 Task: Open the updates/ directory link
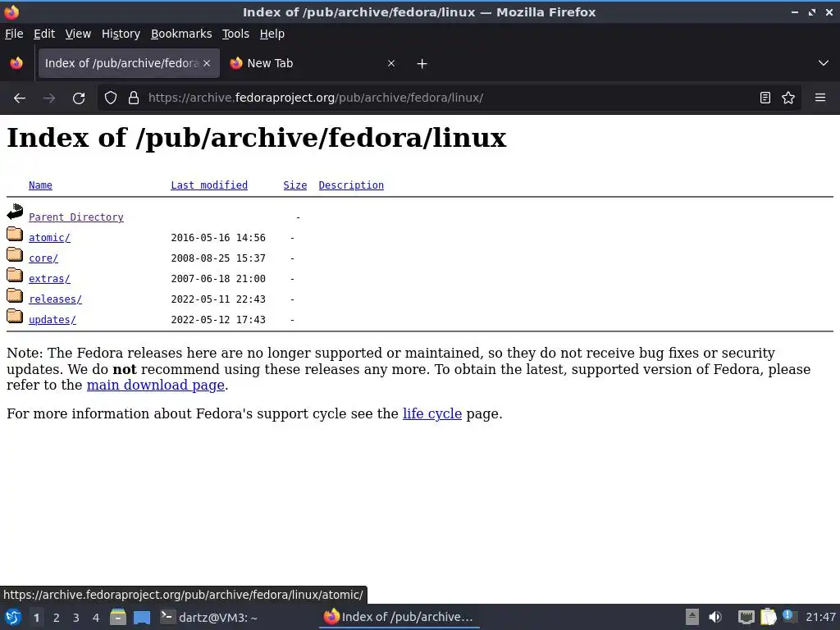click(x=52, y=320)
